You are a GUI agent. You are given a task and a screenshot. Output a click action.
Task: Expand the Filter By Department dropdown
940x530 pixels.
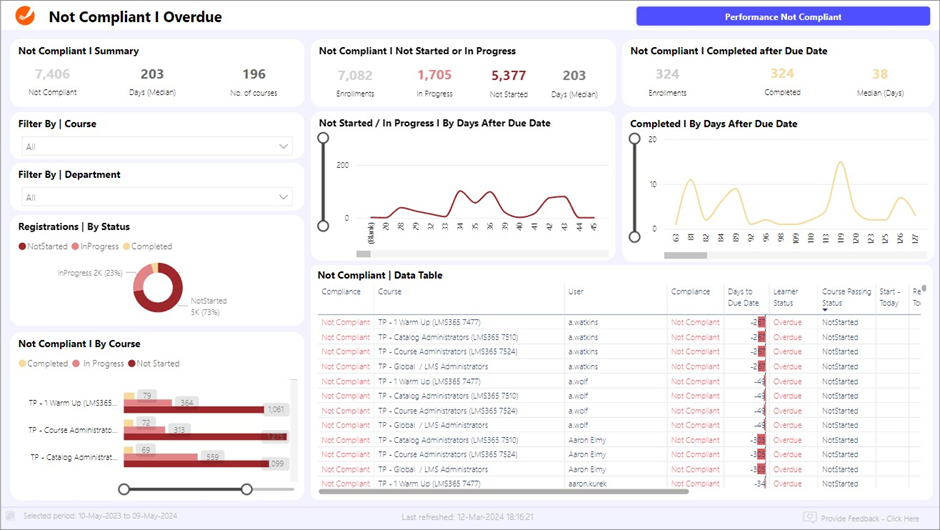pyautogui.click(x=157, y=198)
